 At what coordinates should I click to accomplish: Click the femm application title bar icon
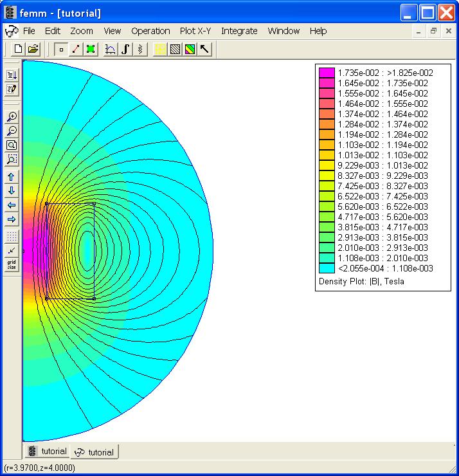click(x=10, y=12)
